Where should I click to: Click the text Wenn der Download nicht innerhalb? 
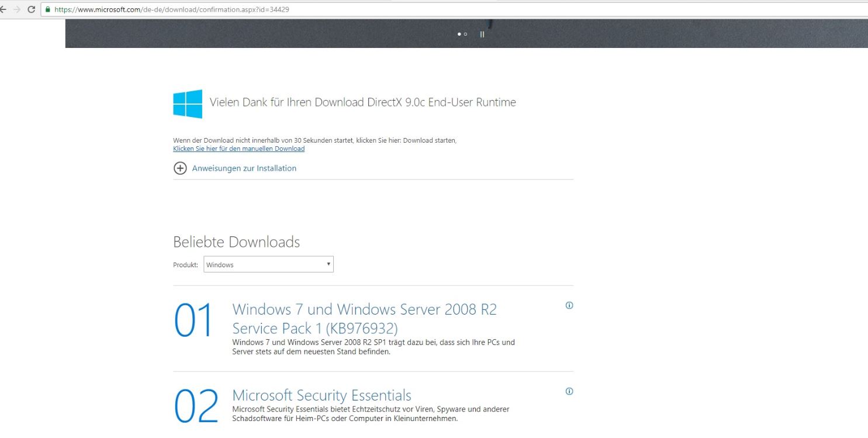(x=314, y=140)
